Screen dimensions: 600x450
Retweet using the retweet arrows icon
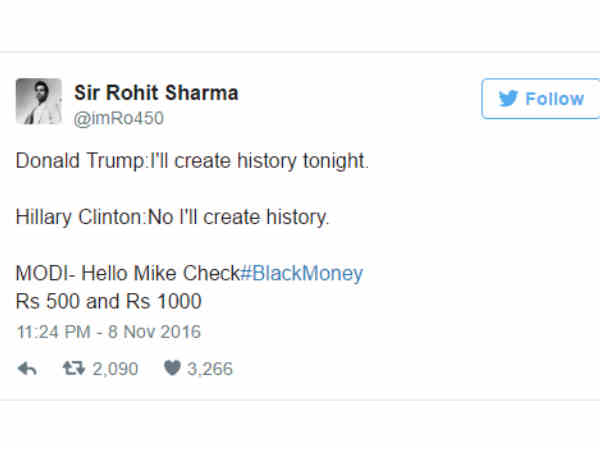74,369
